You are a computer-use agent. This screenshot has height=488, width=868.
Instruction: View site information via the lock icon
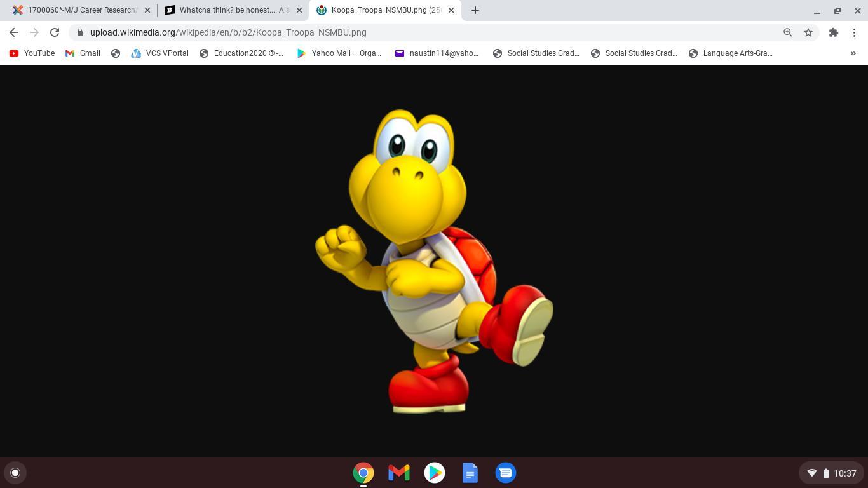point(80,32)
